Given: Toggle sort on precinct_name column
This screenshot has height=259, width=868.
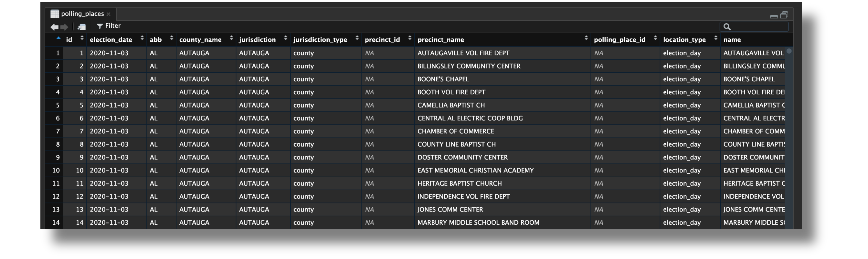Looking at the screenshot, I should (586, 39).
